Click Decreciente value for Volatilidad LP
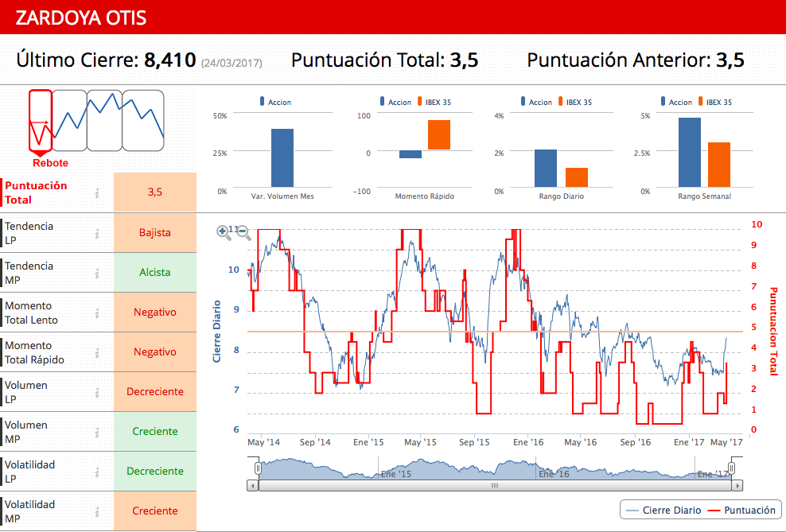Screen dimensions: 786x532 coord(155,472)
